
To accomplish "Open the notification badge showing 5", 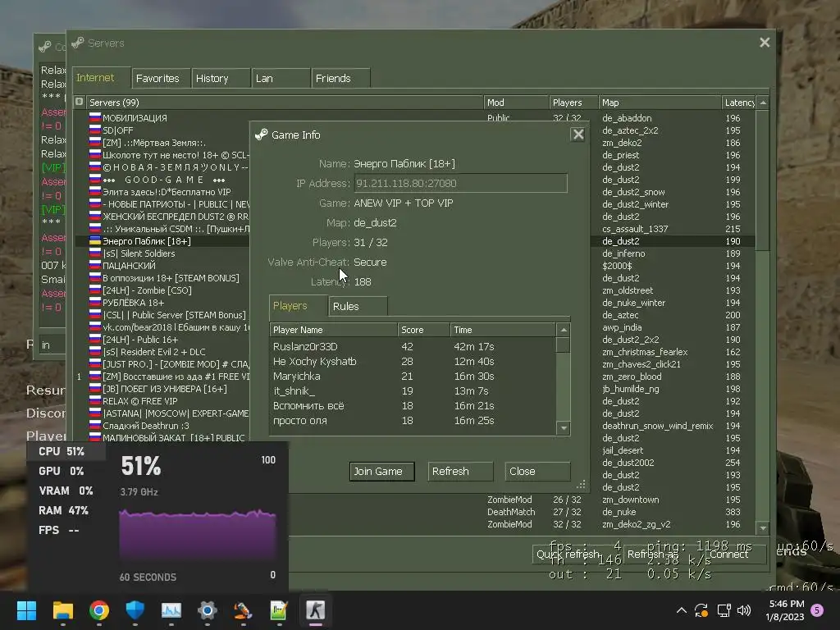I will click(x=817, y=610).
